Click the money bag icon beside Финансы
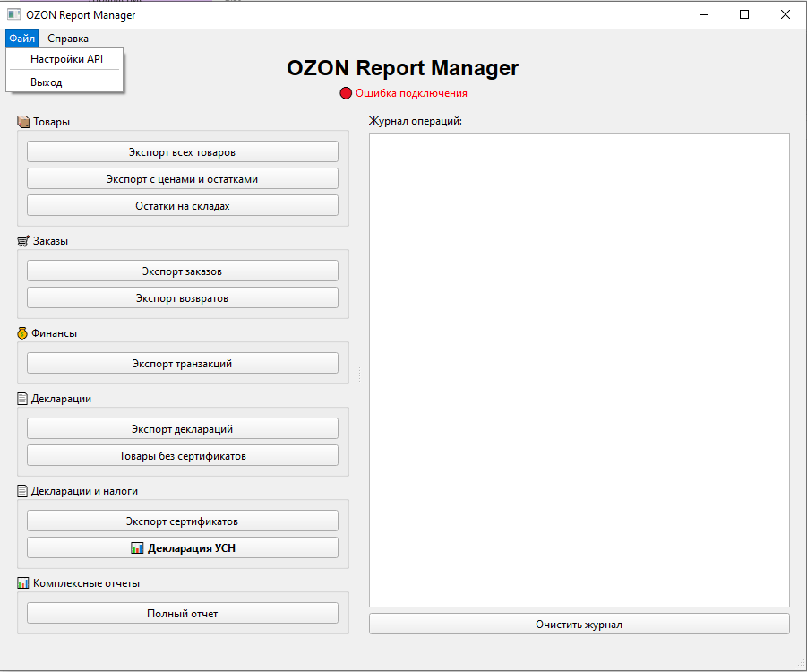This screenshot has height=672, width=807. [x=23, y=333]
